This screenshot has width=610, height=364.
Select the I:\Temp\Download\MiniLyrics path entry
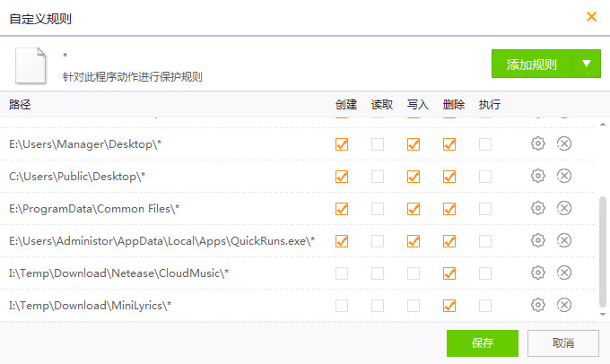coord(90,306)
